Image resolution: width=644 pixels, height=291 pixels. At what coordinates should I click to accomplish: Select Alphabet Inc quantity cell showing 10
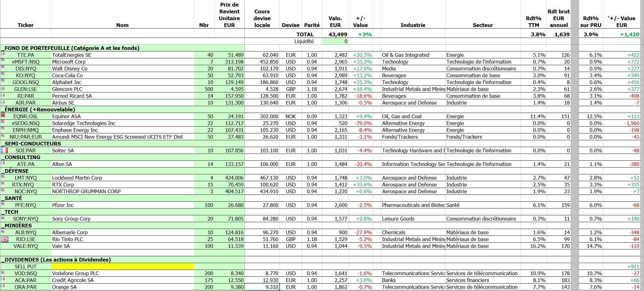pos(204,82)
